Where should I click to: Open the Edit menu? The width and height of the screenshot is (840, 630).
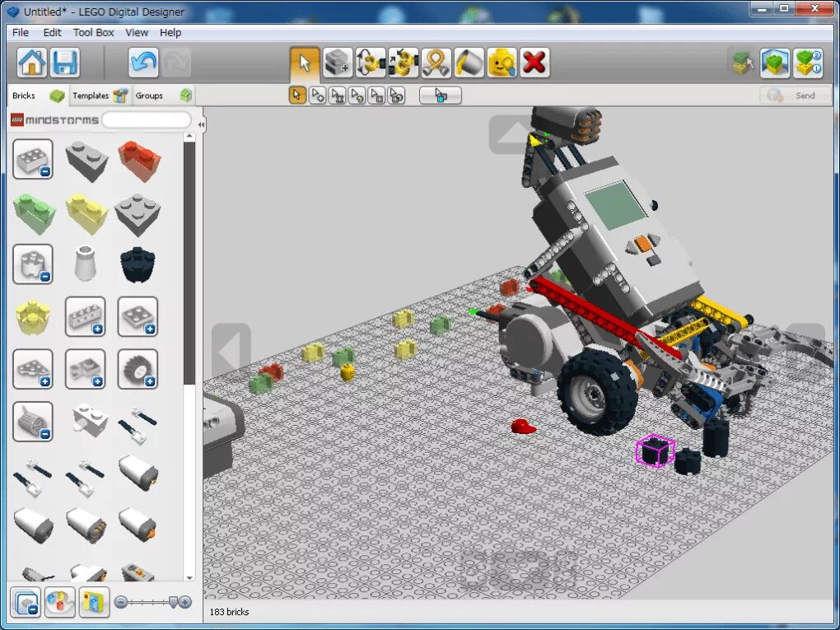52,33
